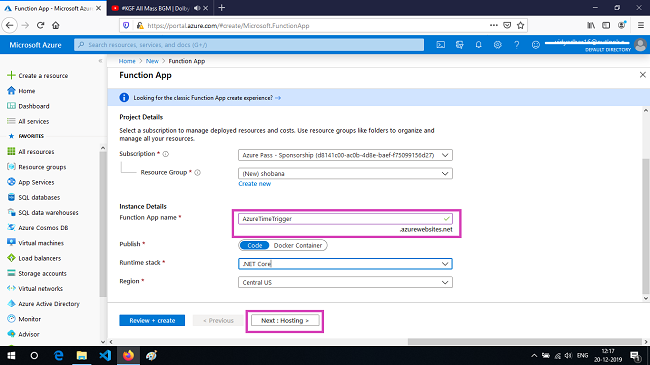The image size is (650, 365).
Task: Open the help question mark icon
Action: tap(517, 45)
